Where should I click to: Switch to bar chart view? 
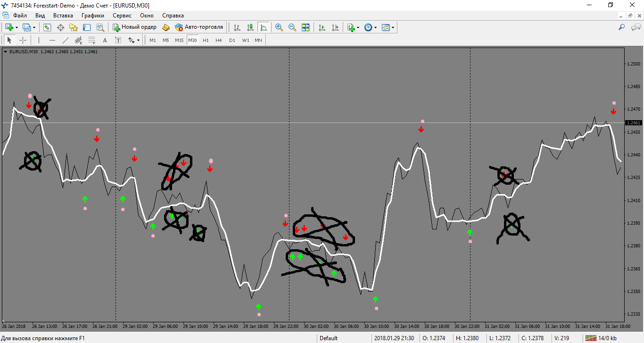tap(237, 27)
